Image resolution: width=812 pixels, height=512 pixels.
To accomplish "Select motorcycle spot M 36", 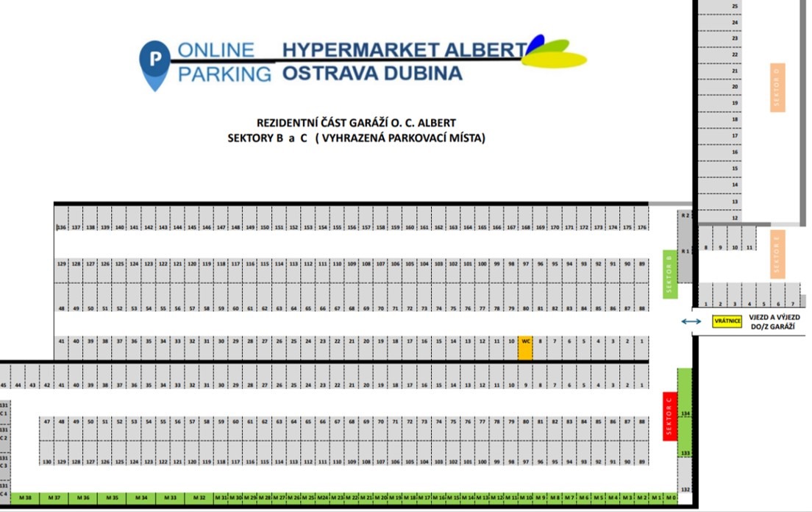I will tap(83, 498).
